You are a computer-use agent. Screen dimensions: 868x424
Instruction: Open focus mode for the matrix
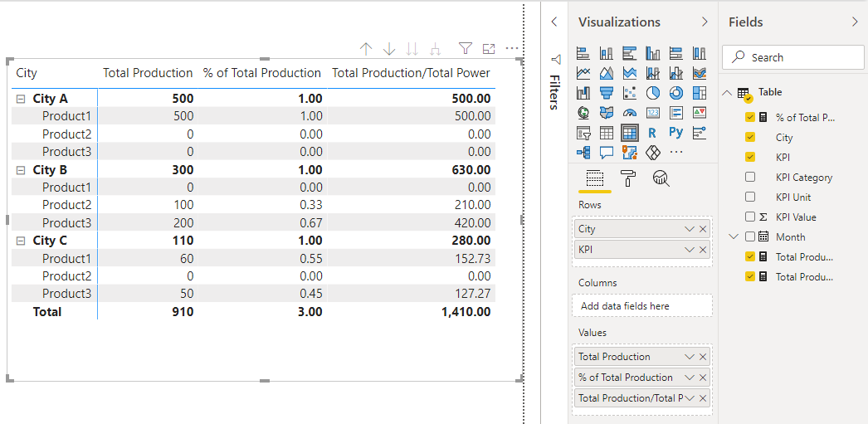(x=489, y=49)
